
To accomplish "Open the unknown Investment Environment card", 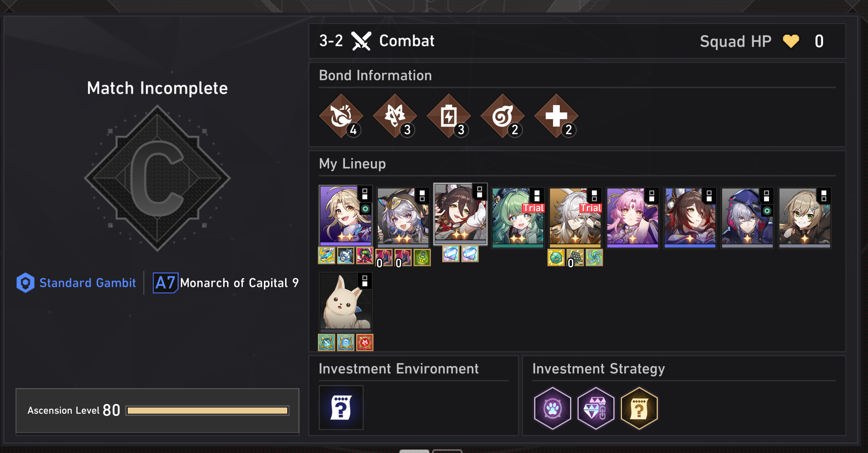I will click(341, 407).
